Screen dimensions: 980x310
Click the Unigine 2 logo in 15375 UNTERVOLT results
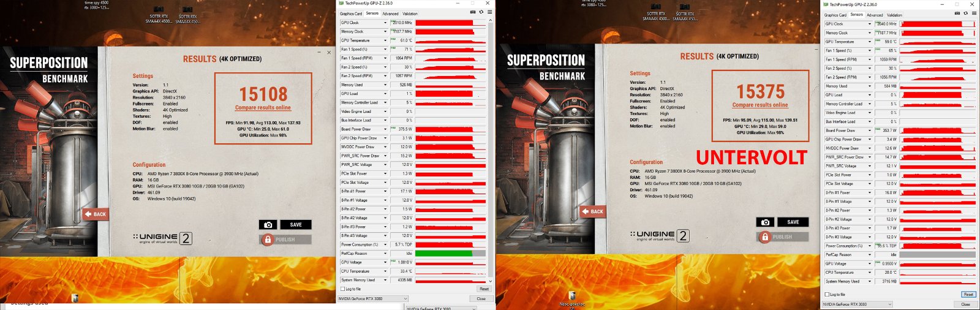coord(660,236)
